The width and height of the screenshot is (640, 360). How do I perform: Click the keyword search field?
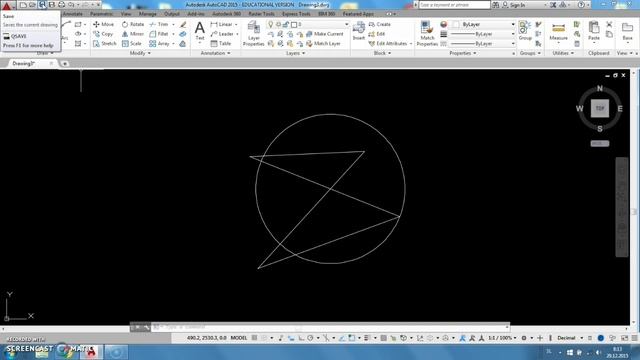(454, 5)
